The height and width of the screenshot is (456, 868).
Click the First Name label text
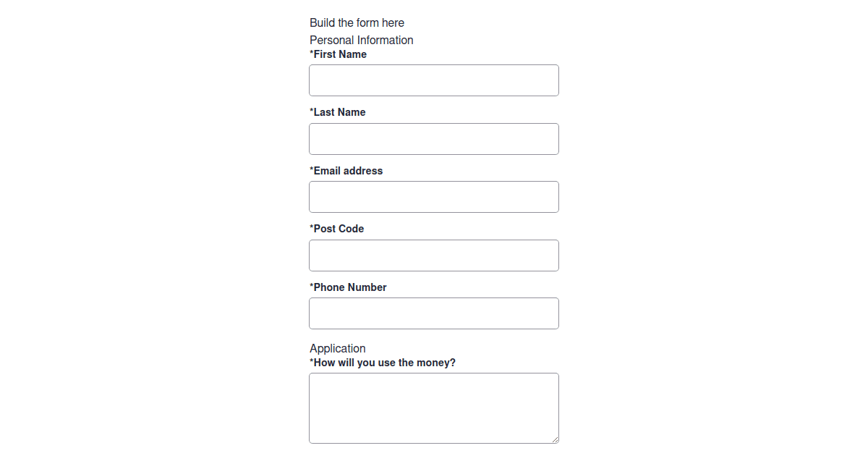click(x=340, y=54)
